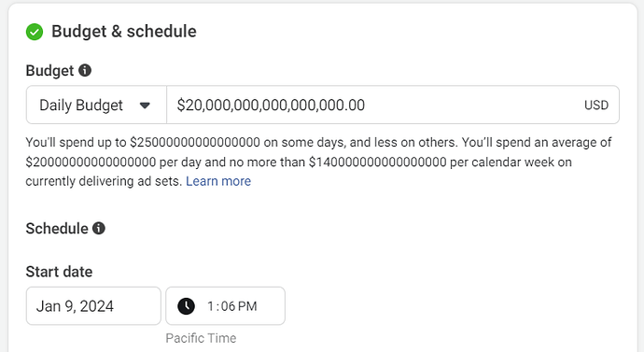This screenshot has width=644, height=352.
Task: Click the Budget & schedule section heading
Action: (x=124, y=32)
